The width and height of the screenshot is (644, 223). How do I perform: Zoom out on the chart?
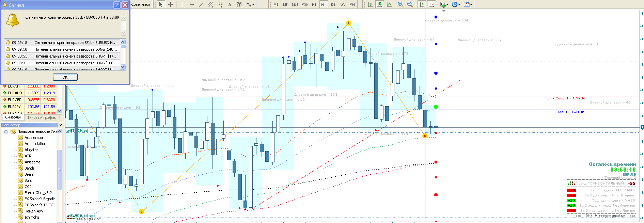pyautogui.click(x=410, y=4)
